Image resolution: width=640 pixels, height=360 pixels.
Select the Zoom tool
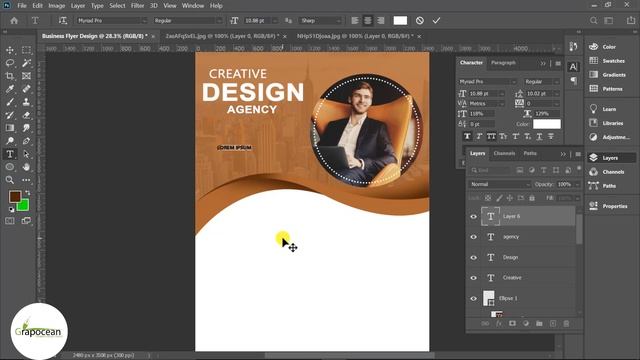[10, 180]
